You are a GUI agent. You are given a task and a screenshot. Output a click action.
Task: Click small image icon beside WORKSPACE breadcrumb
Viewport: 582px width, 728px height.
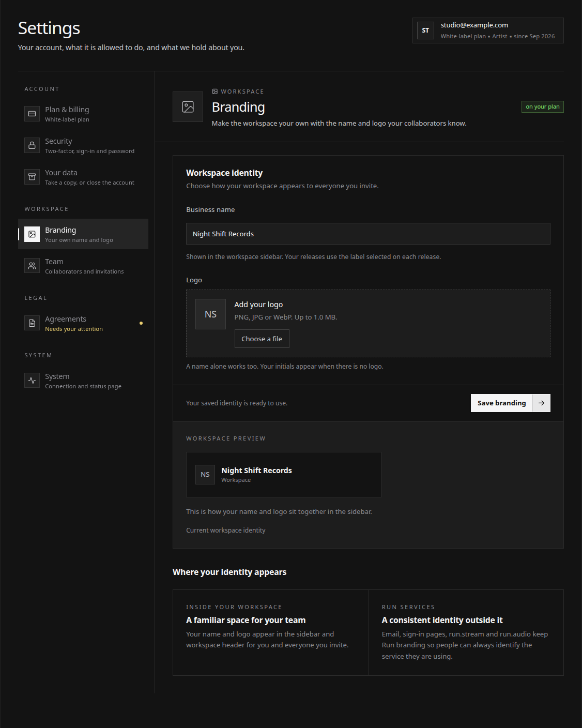(215, 92)
